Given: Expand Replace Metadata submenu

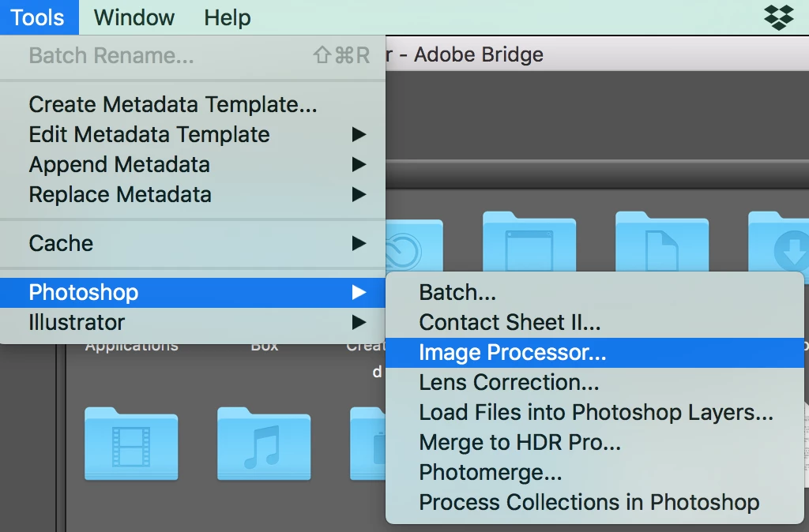Looking at the screenshot, I should pos(193,194).
